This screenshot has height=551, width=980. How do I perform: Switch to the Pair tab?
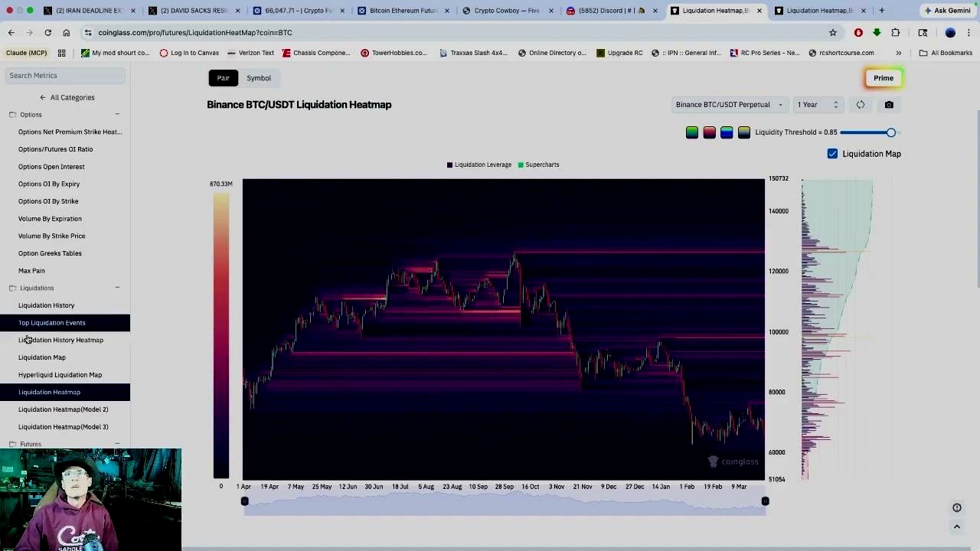point(223,78)
